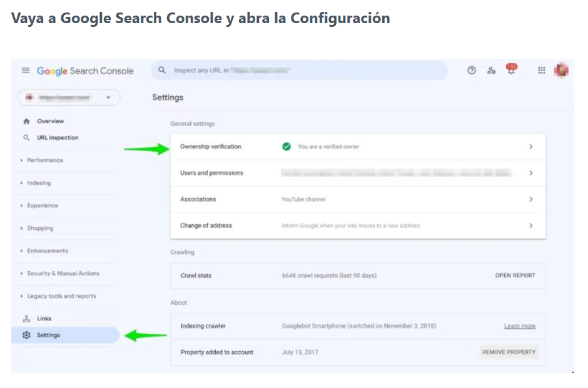Expand the Indexing section

click(x=39, y=183)
